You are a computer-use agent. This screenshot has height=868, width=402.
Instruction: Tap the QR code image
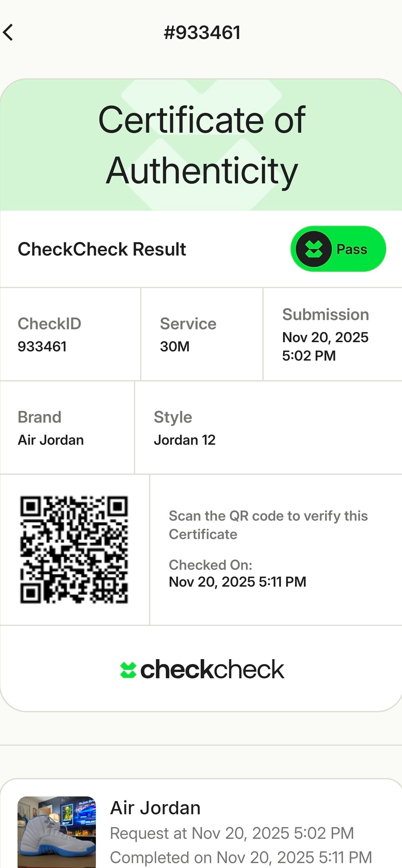click(x=74, y=549)
